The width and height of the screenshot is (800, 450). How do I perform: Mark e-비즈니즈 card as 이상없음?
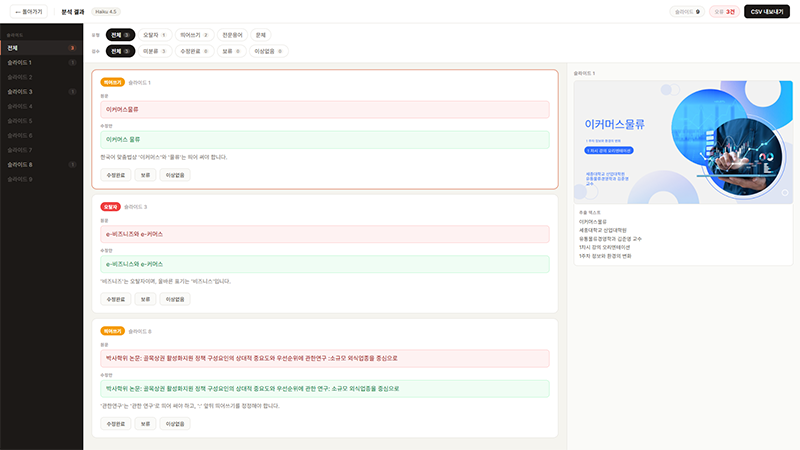(x=175, y=299)
